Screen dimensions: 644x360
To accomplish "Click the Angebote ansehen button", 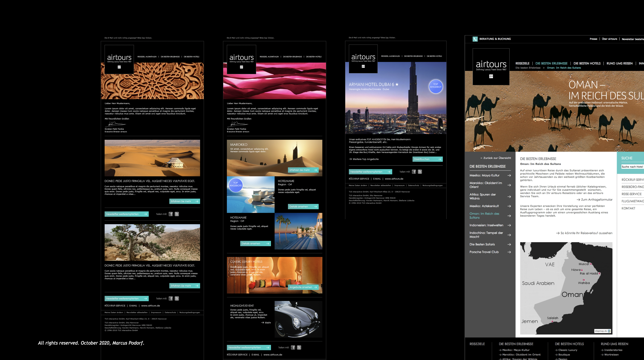I will [x=303, y=287].
